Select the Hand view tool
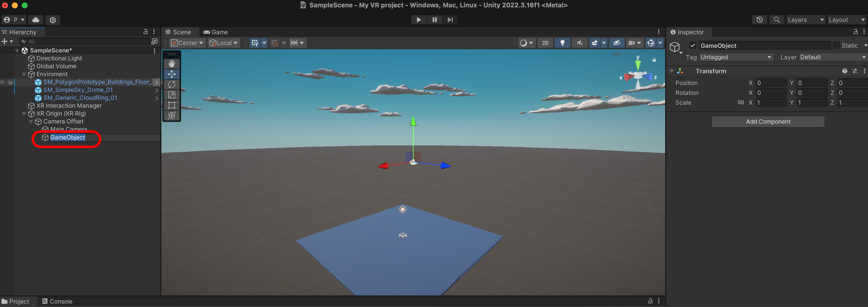The height and width of the screenshot is (307, 868). tap(171, 64)
